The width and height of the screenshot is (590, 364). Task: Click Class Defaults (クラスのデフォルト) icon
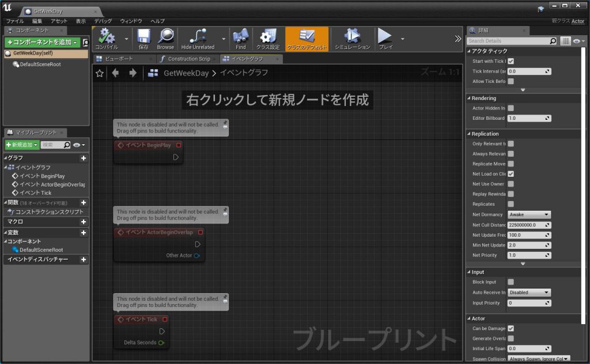coord(307,39)
